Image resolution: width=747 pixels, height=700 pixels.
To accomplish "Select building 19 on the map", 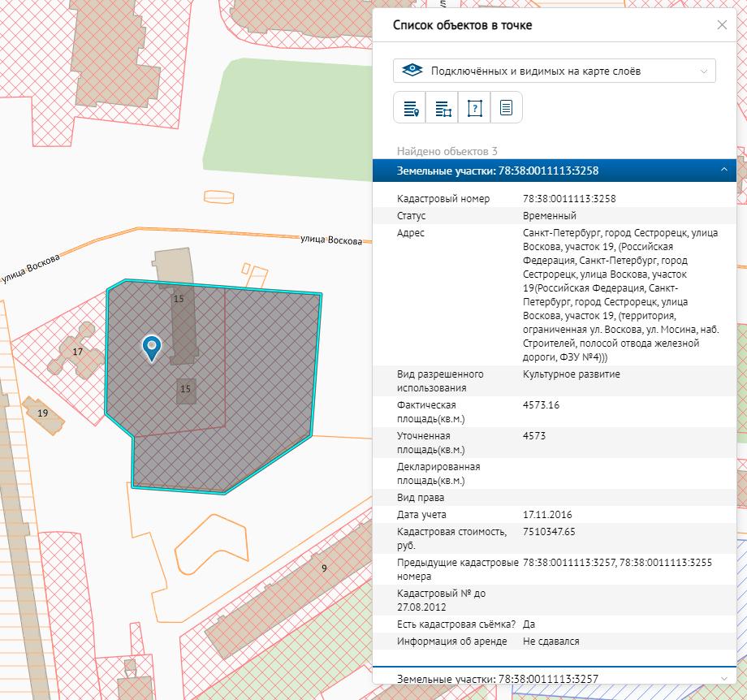I will click(43, 415).
